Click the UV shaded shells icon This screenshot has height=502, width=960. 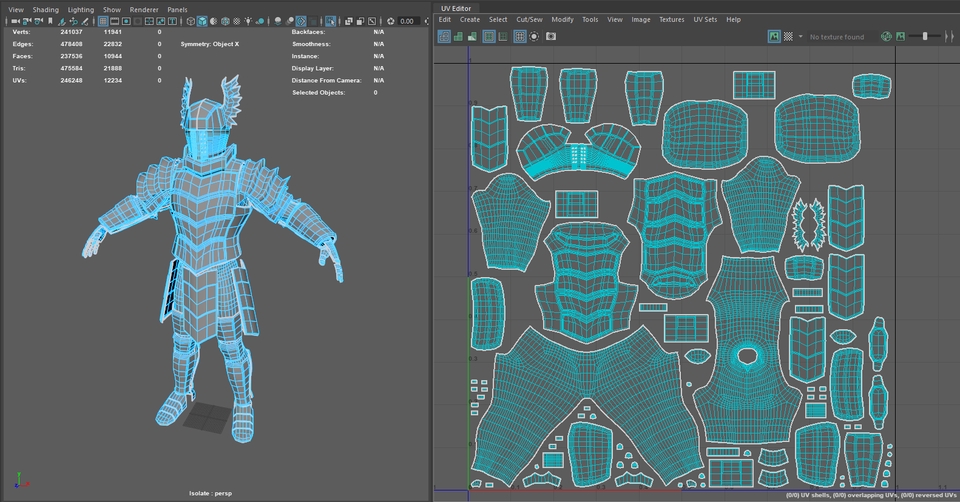click(x=458, y=37)
